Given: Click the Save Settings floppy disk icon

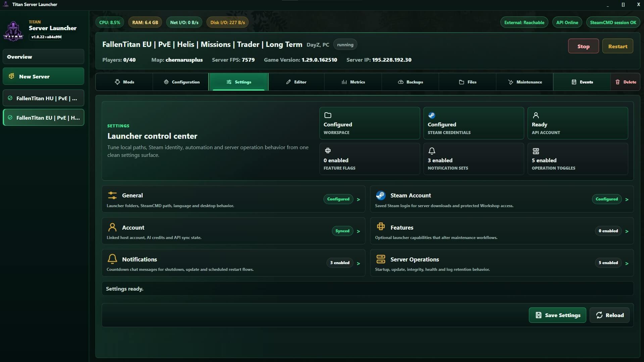Looking at the screenshot, I should pyautogui.click(x=539, y=315).
